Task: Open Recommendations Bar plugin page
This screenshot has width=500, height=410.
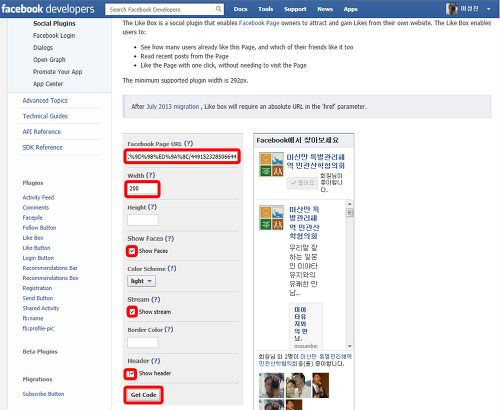Action: point(50,268)
